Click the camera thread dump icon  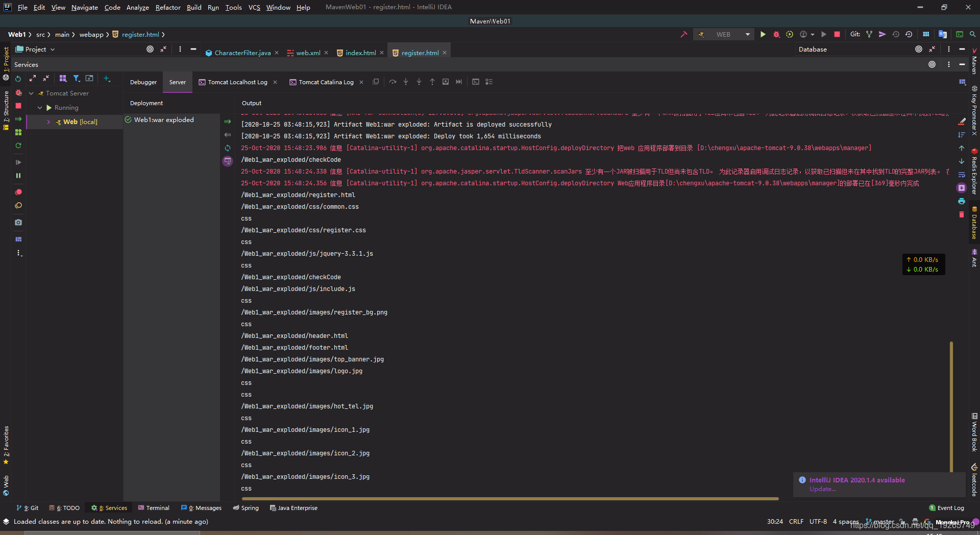18,222
